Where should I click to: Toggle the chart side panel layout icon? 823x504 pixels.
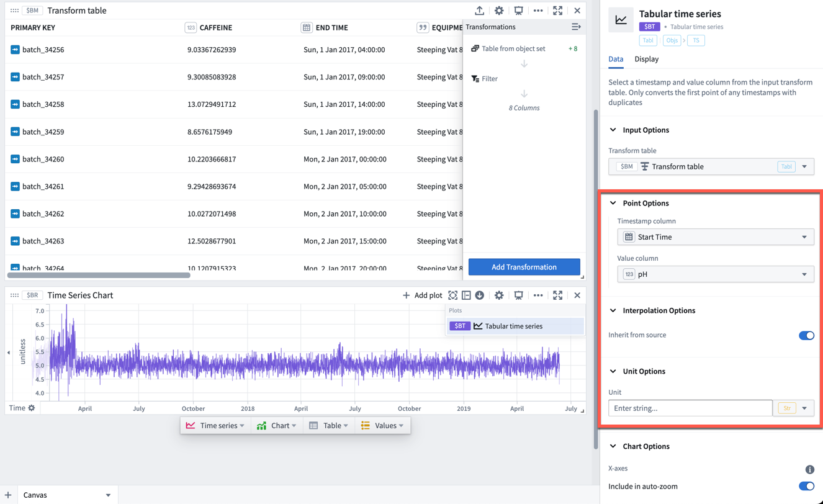pyautogui.click(x=466, y=295)
